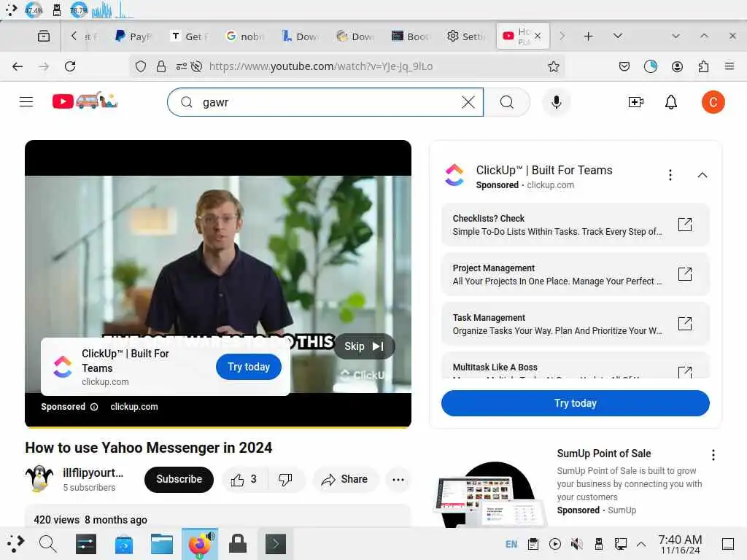
Task: Open SumUp Point of Sale title
Action: click(603, 454)
